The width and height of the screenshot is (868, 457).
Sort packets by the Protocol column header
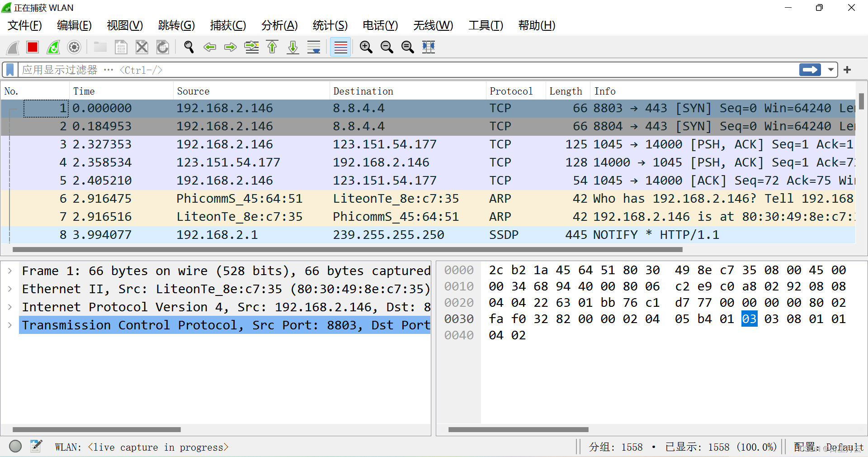[x=516, y=91]
